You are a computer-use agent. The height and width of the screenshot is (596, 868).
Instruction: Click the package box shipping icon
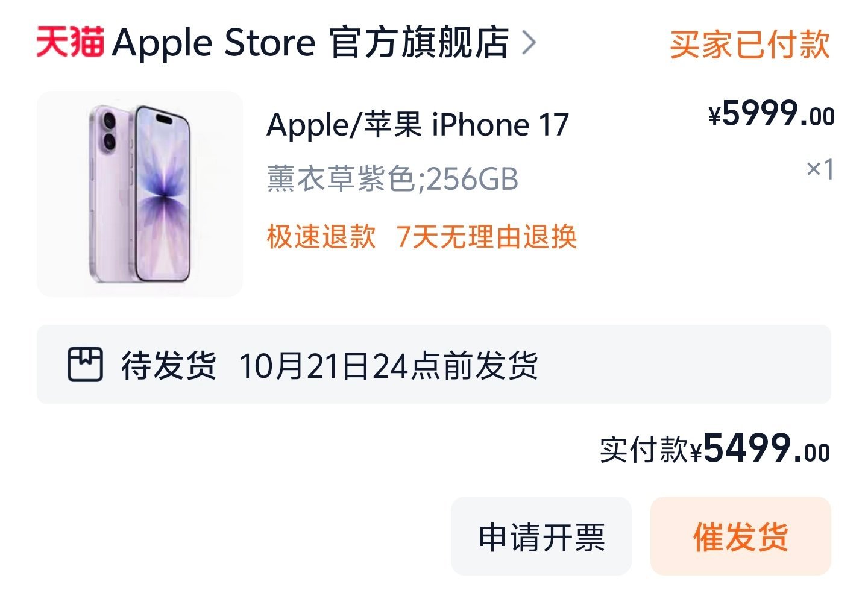[84, 364]
